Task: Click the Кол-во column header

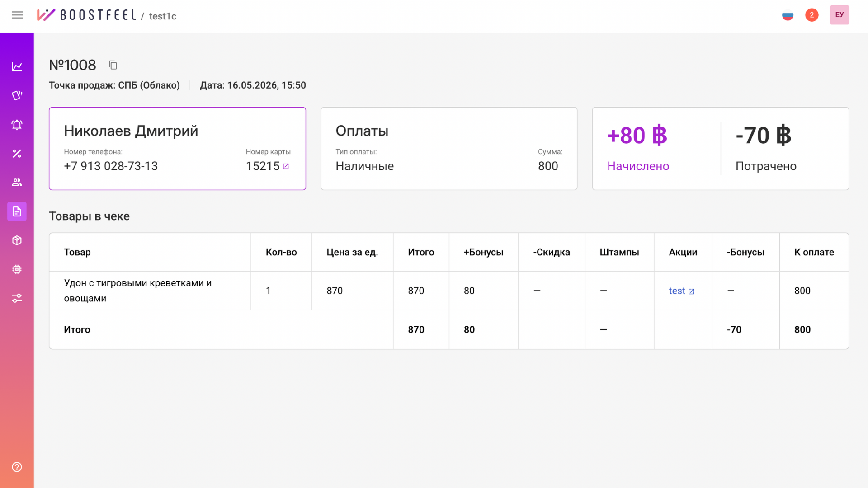Action: pyautogui.click(x=281, y=252)
